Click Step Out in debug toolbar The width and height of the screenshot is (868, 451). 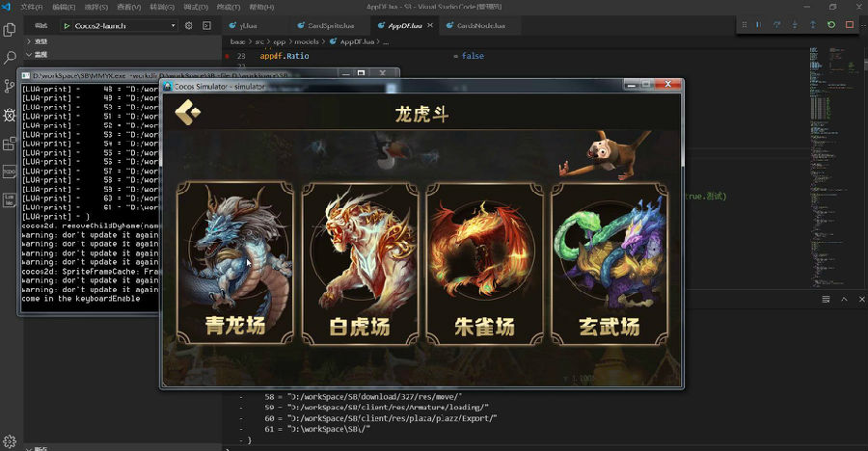[813, 25]
